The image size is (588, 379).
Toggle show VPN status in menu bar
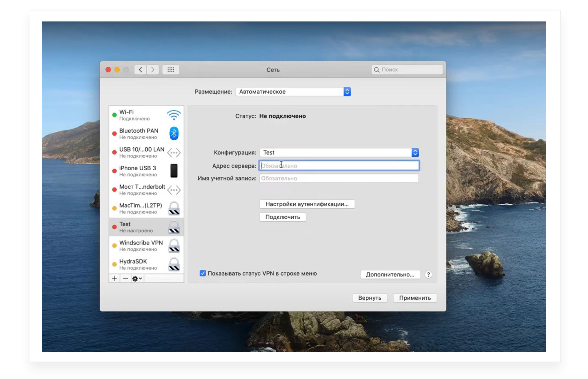[x=203, y=273]
